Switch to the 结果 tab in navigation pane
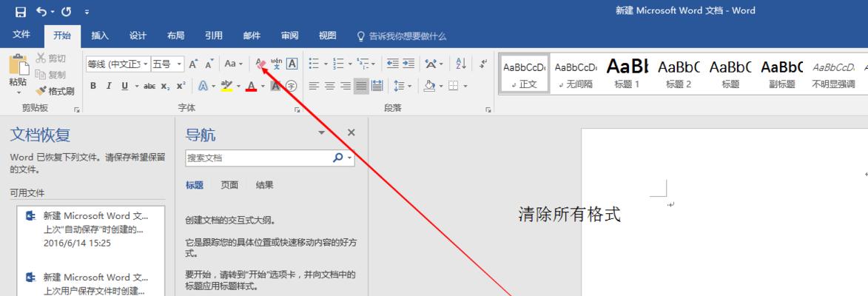This screenshot has width=868, height=296. [x=265, y=185]
